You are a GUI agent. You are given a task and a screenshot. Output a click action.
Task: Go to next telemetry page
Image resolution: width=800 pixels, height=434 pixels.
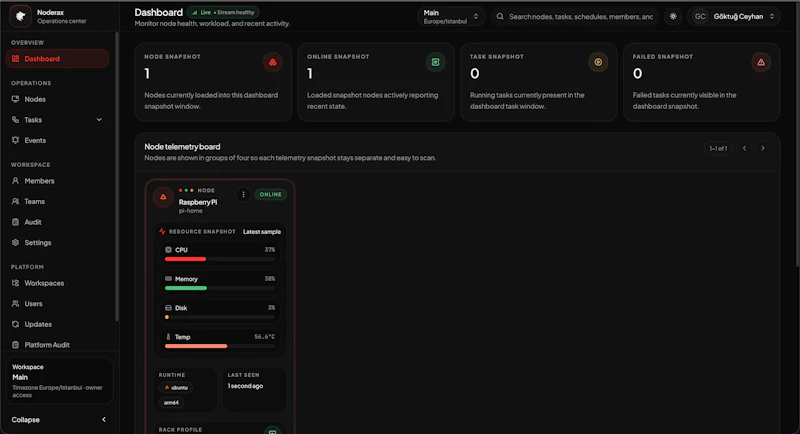(763, 148)
